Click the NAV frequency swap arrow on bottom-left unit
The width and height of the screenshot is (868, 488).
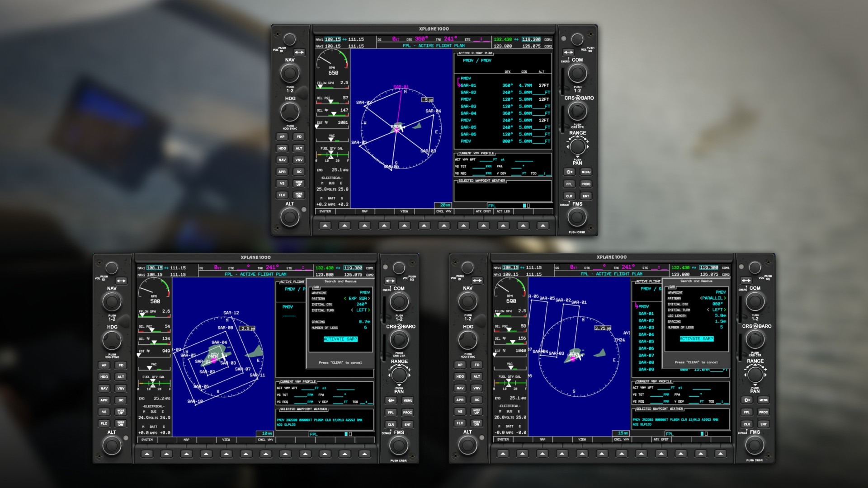pos(121,281)
